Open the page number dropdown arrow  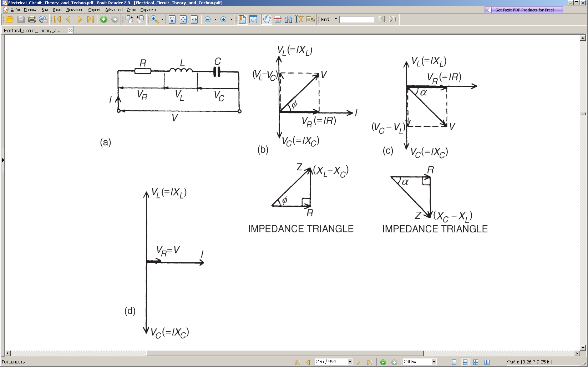350,362
